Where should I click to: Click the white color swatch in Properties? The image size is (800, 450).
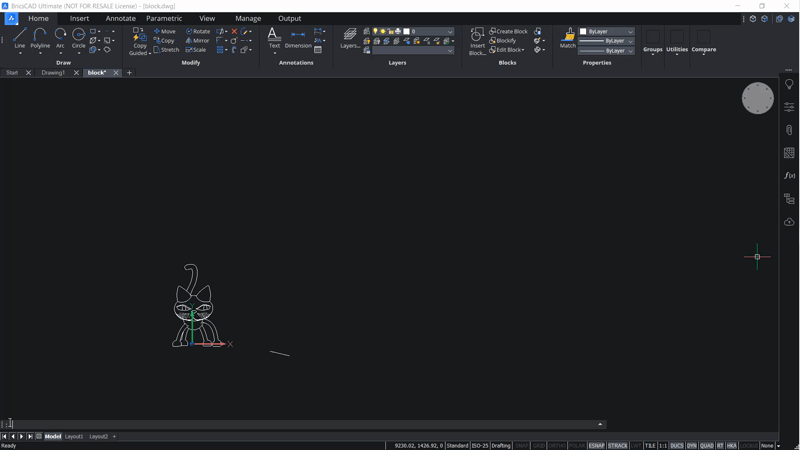click(x=583, y=31)
